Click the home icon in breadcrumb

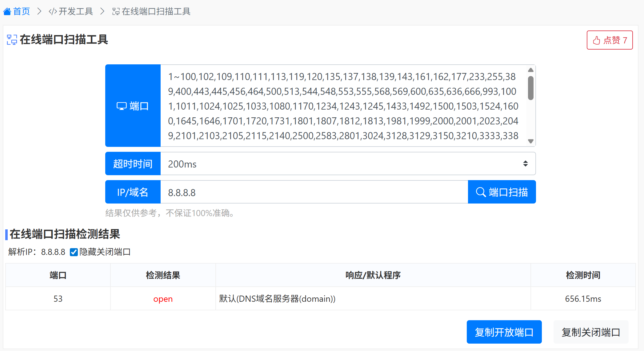point(7,12)
